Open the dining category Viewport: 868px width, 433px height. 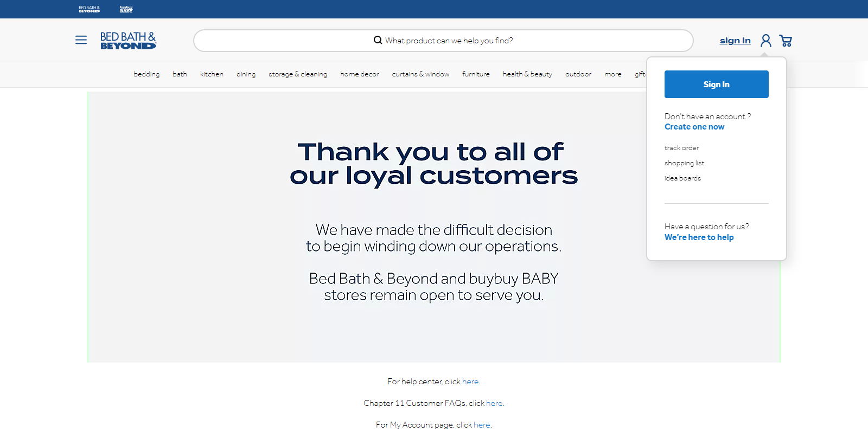point(246,74)
